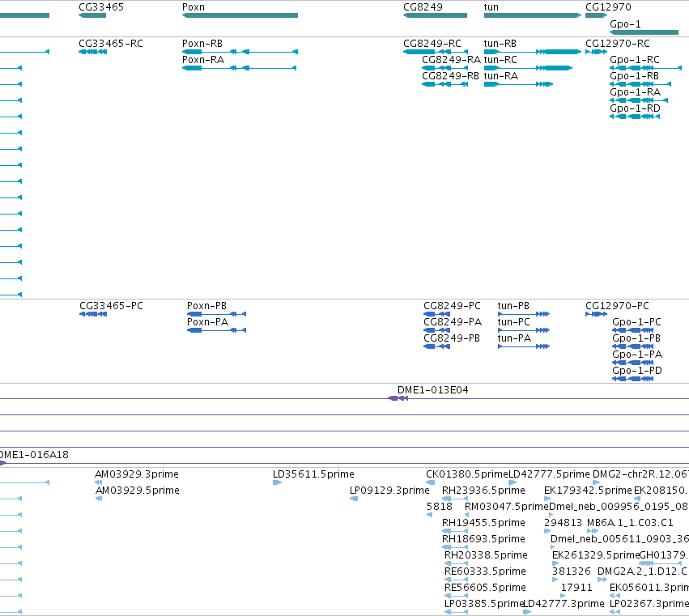Click the RH23936.5prime EST
The image size is (689, 616).
455,499
